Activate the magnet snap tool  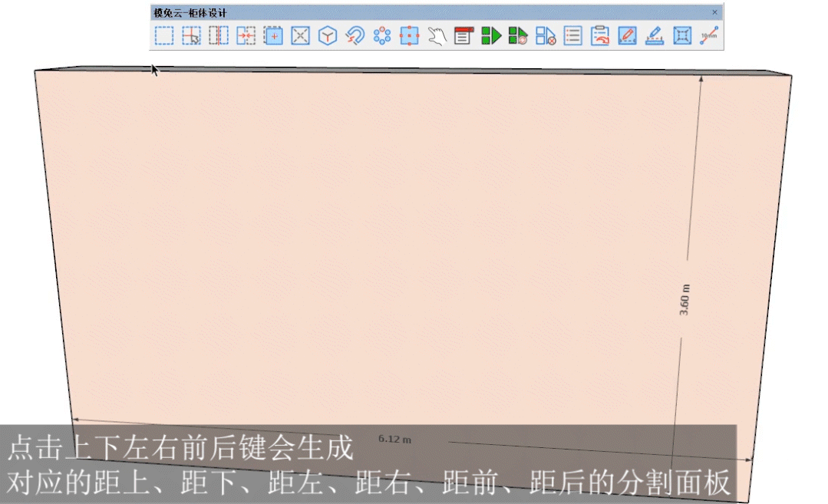coord(355,36)
